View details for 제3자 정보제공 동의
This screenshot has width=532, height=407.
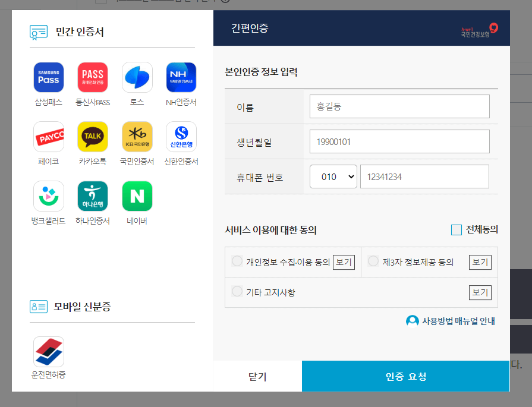click(480, 262)
